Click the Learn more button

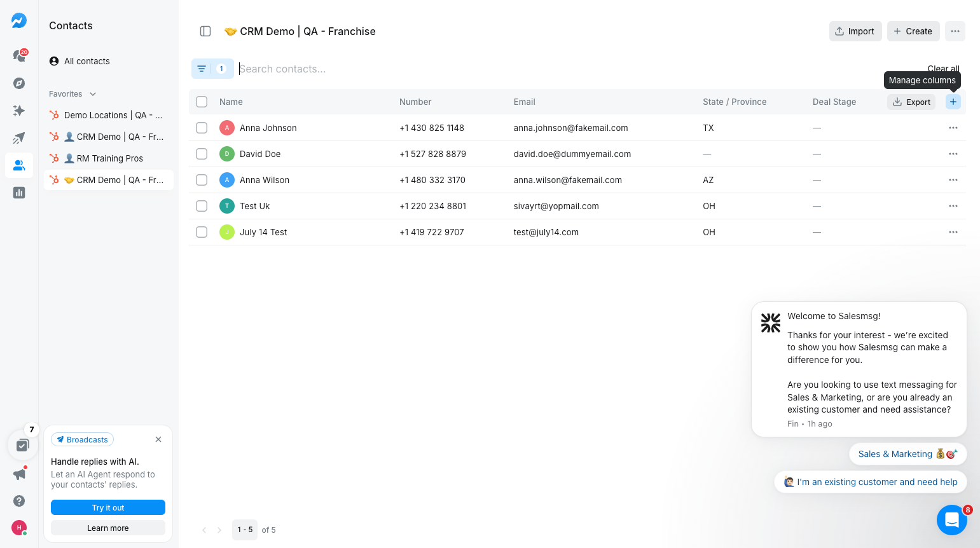[108, 528]
